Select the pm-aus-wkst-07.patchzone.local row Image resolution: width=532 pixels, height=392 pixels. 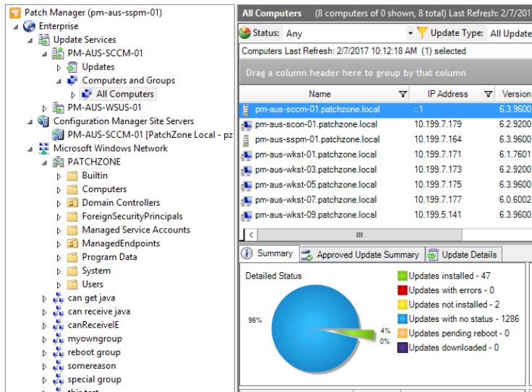(385, 199)
